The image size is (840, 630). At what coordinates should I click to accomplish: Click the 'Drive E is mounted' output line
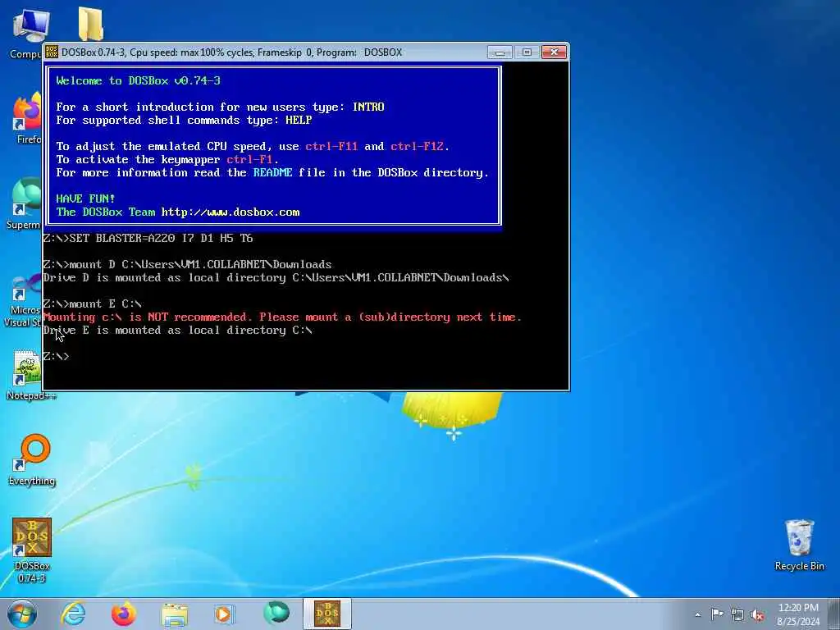[x=177, y=330]
